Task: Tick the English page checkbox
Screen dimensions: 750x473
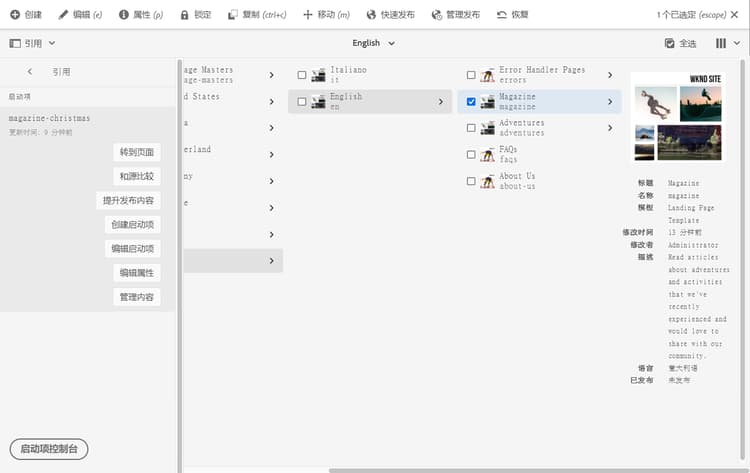Action: (302, 102)
